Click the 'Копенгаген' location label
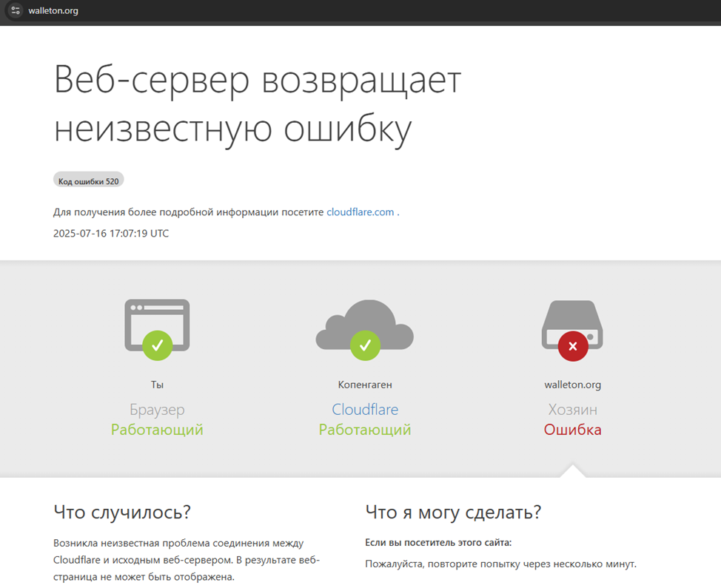The image size is (721, 588). tap(364, 385)
